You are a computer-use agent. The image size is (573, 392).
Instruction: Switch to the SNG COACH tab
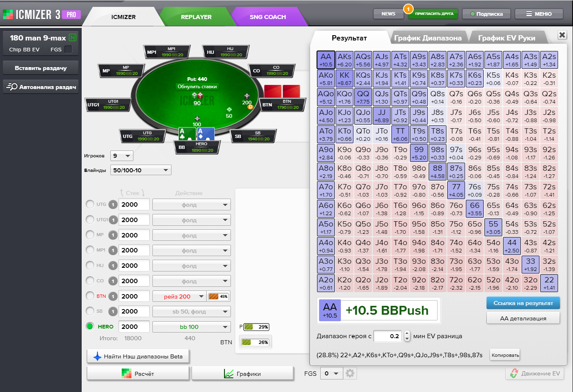coord(268,17)
